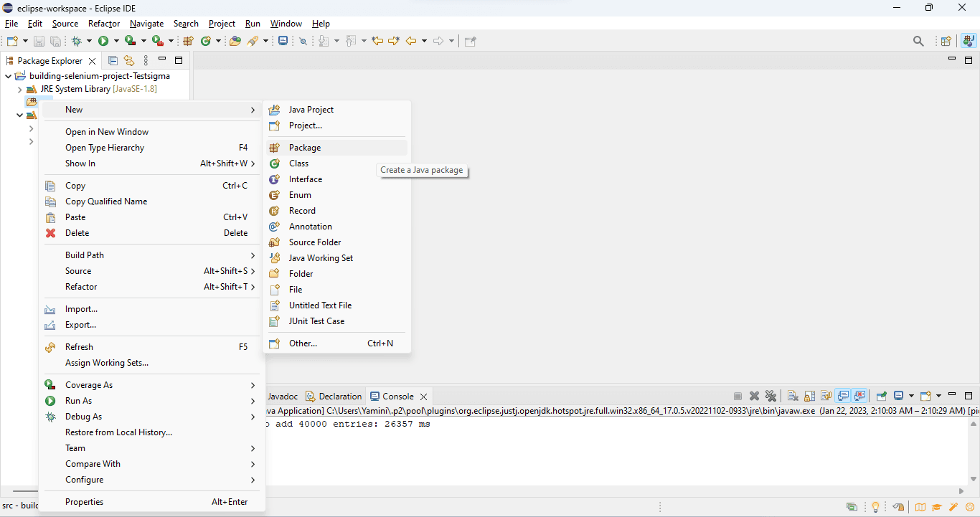This screenshot has height=517, width=980.
Task: Click Refresh in the context menu
Action: click(x=151, y=347)
